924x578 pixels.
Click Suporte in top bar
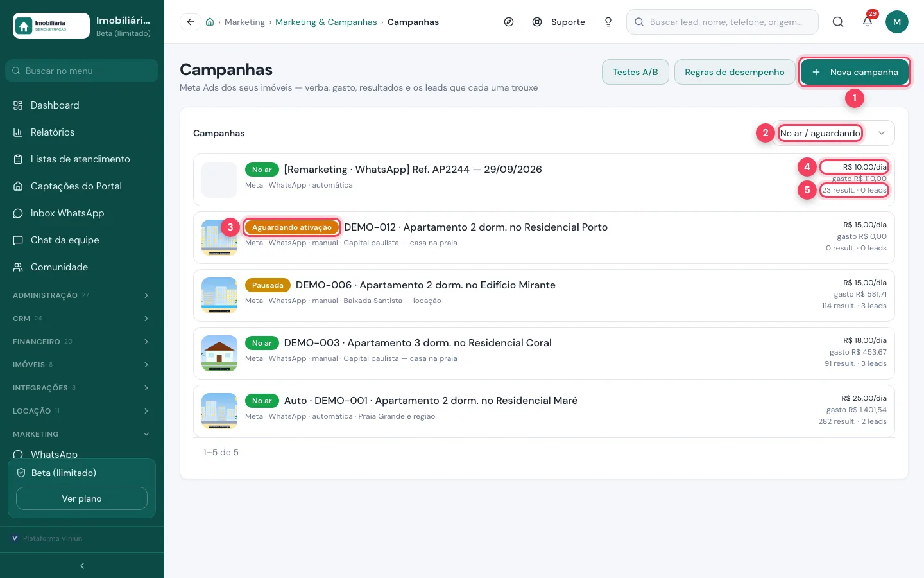(x=559, y=22)
